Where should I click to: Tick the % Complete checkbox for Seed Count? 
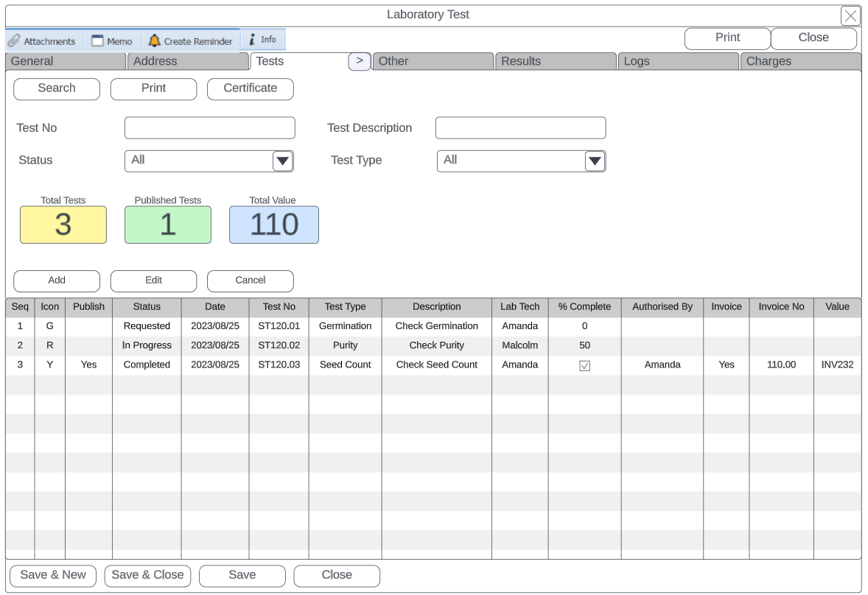coord(584,365)
